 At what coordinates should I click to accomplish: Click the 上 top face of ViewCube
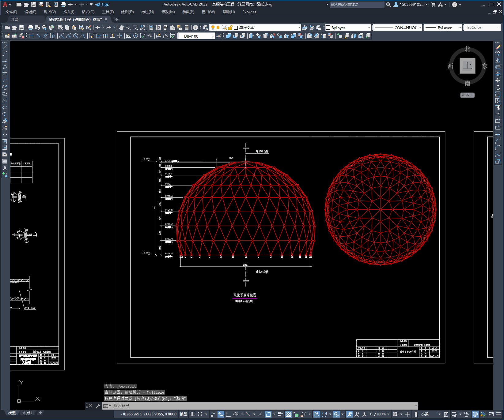click(x=468, y=66)
